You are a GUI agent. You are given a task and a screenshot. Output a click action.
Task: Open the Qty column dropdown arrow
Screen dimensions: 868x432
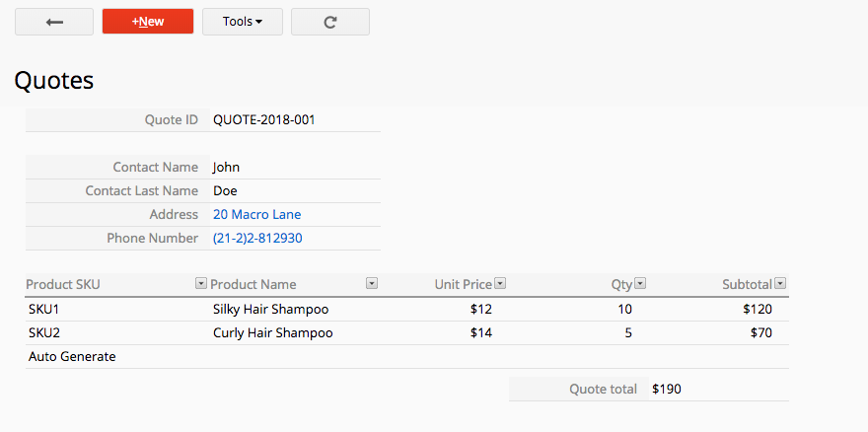pyautogui.click(x=640, y=284)
